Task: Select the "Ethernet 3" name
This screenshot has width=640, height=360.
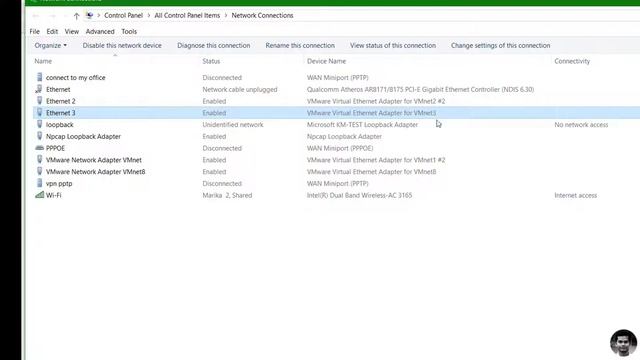Action: tap(60, 113)
